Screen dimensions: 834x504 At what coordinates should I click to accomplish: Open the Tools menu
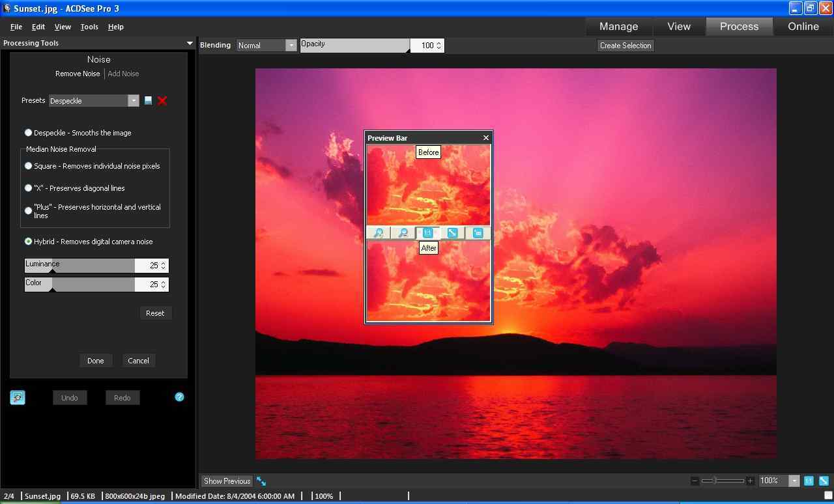tap(89, 27)
